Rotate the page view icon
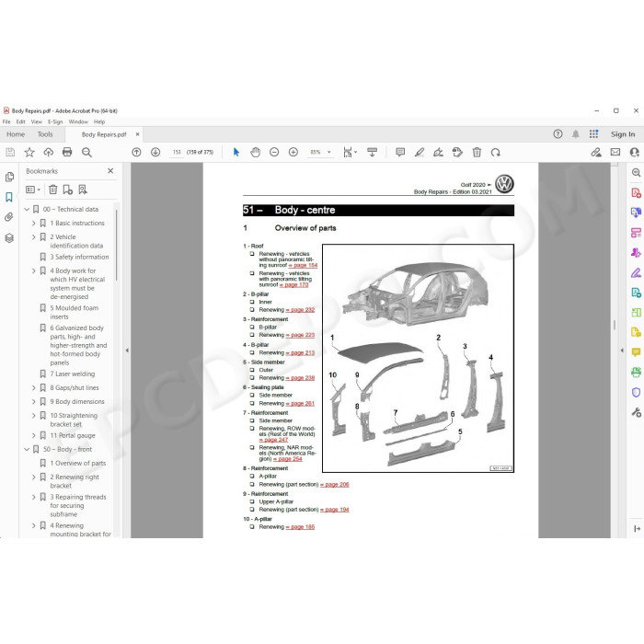This screenshot has height=644, width=644. point(496,153)
